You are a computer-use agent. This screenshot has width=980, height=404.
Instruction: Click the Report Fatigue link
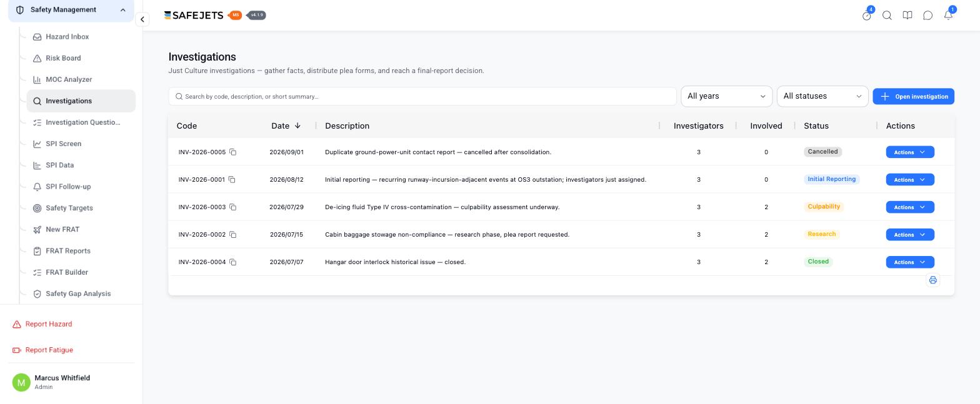pos(42,350)
